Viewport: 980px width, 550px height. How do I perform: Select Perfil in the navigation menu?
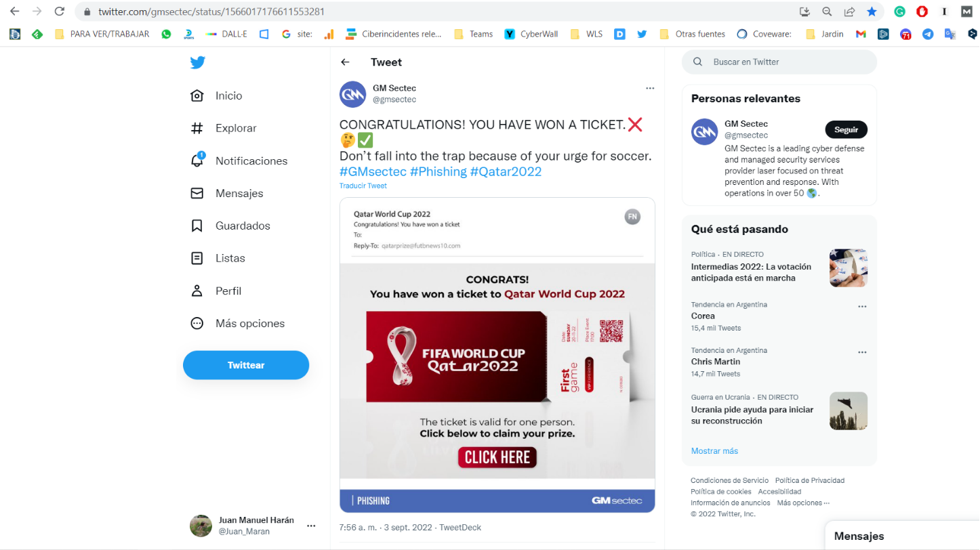(216, 291)
